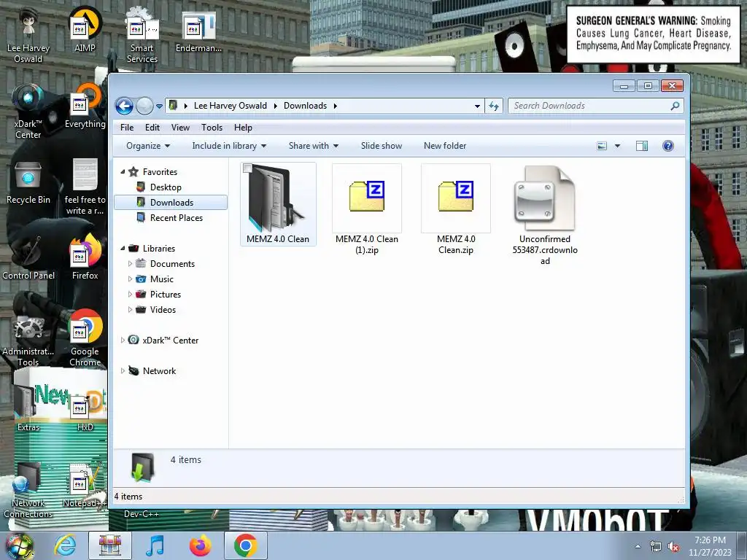747x560 pixels.
Task: Open the Organize dropdown
Action: [x=147, y=146]
